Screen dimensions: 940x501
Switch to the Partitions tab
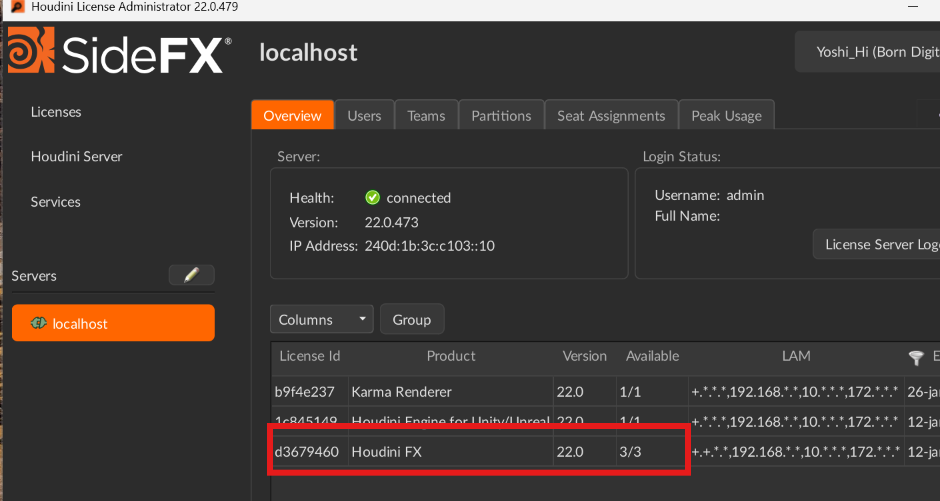(x=501, y=115)
